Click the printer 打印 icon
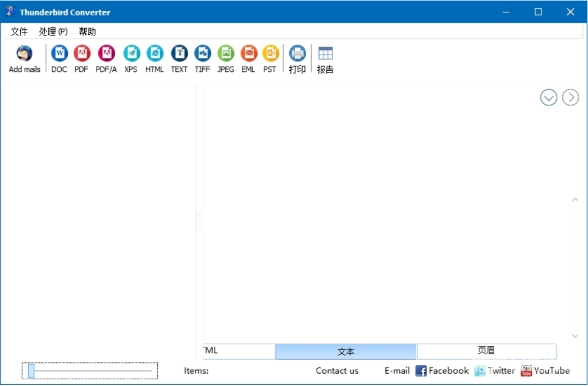588x386 pixels. pos(298,54)
